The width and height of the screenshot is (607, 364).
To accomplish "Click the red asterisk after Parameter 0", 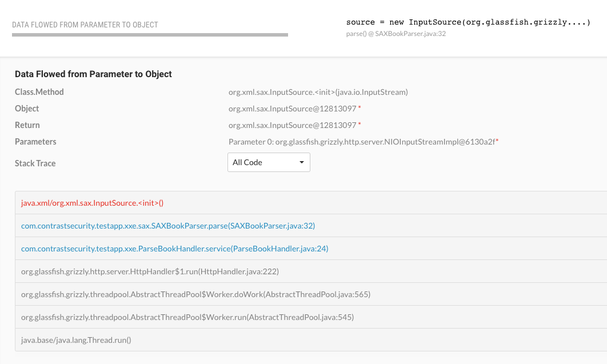I will pos(497,141).
